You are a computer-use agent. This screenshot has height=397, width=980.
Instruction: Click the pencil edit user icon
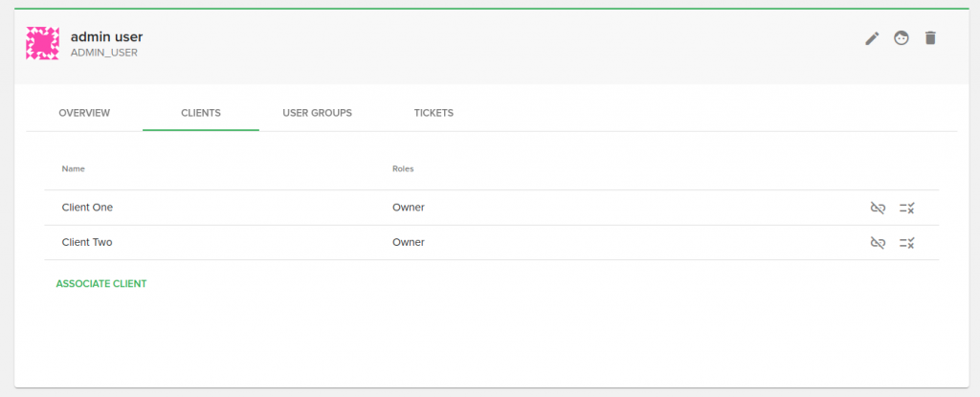point(872,38)
